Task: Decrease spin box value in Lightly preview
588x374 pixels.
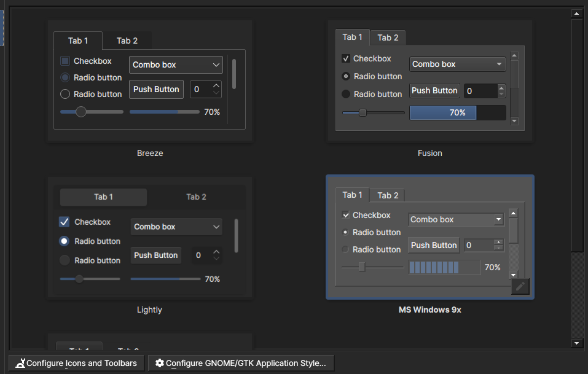Action: pyautogui.click(x=216, y=258)
